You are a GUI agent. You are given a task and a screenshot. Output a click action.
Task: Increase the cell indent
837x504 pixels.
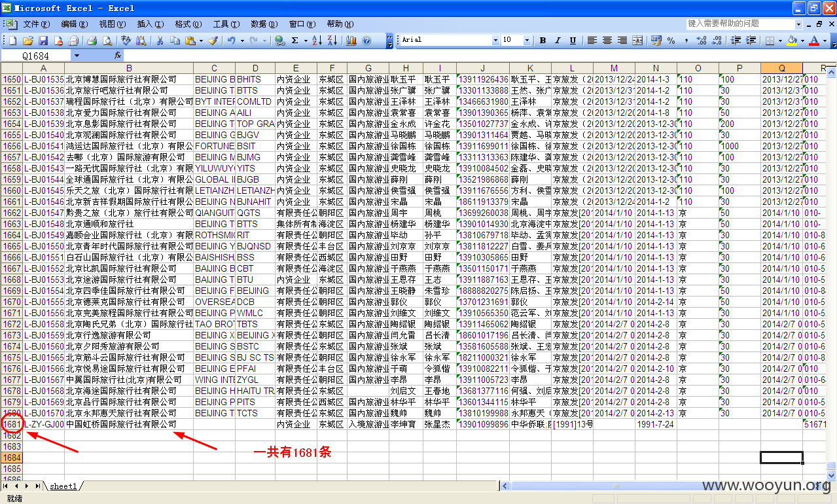pyautogui.click(x=751, y=41)
